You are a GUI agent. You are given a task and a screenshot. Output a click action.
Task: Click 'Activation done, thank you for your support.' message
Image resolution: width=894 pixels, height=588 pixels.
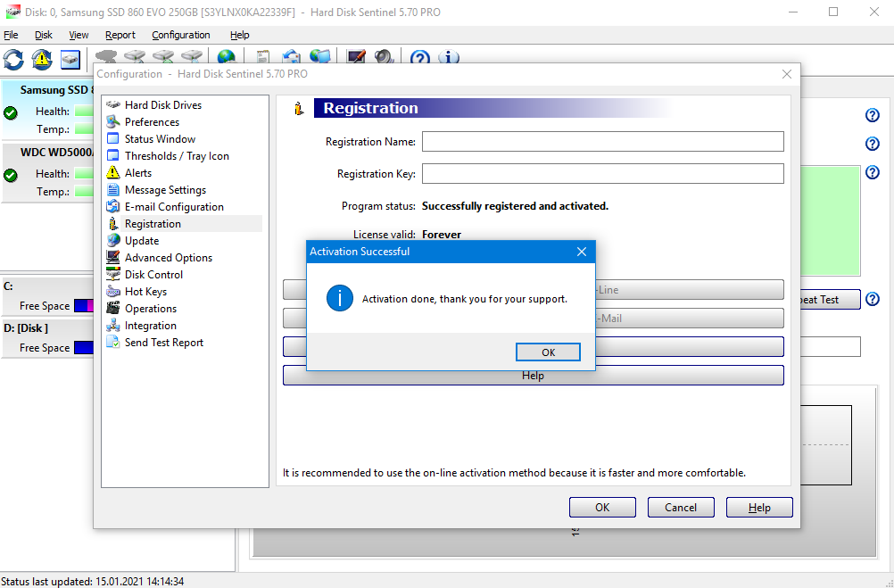coord(465,299)
